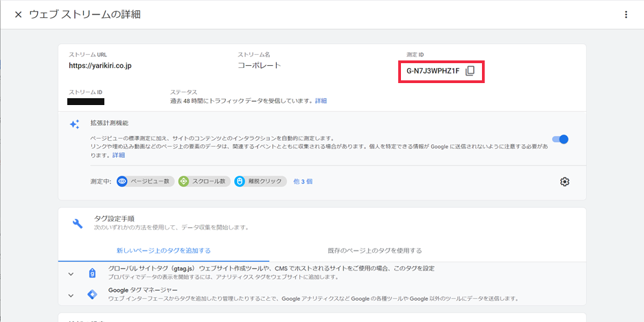644x322 pixels.
Task: Click the scrolls chip icon
Action: [x=183, y=181]
